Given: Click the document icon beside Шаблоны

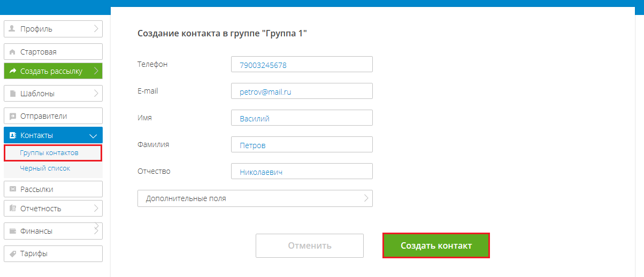Looking at the screenshot, I should [12, 94].
